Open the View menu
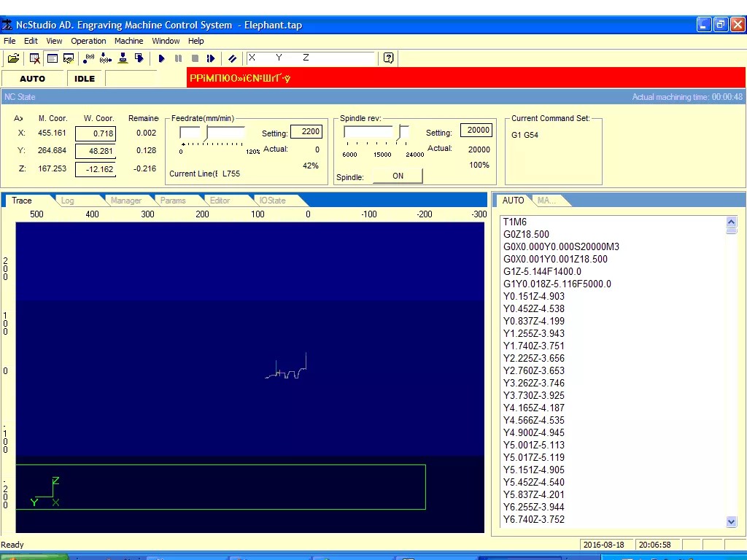The height and width of the screenshot is (560, 747). [54, 41]
